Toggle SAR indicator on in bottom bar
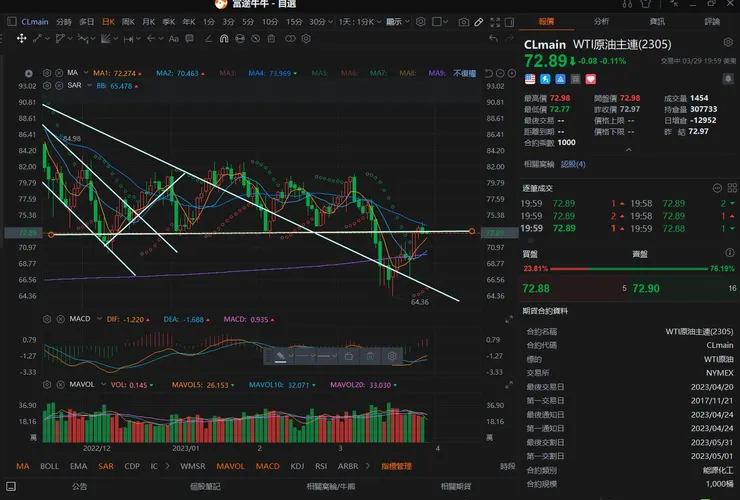This screenshot has height=500, width=740. point(106,466)
